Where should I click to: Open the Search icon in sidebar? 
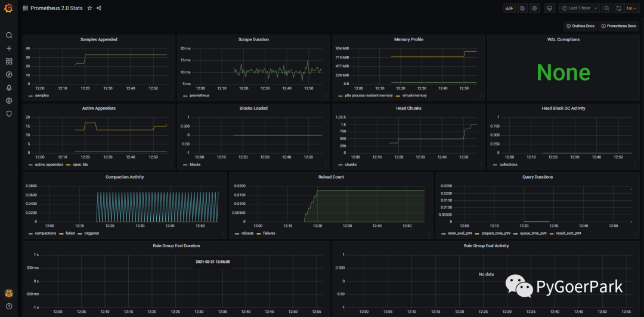9,35
